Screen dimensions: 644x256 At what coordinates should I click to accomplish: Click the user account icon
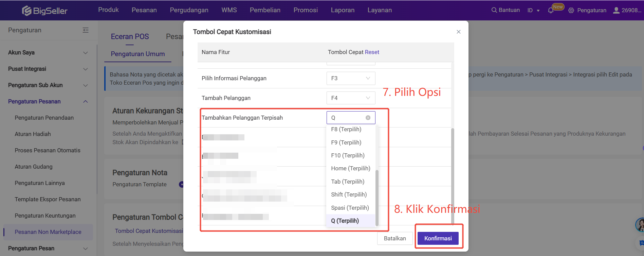coord(616,10)
